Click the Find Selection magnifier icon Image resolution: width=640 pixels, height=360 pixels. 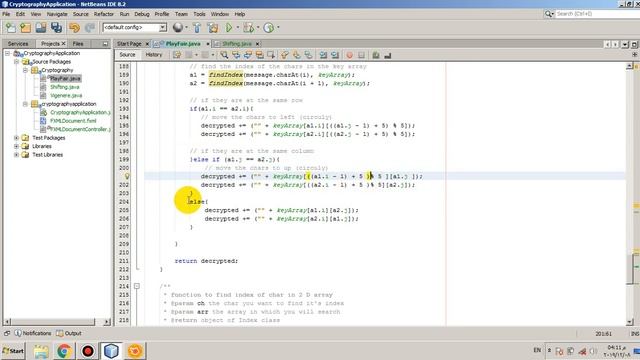coord(224,55)
